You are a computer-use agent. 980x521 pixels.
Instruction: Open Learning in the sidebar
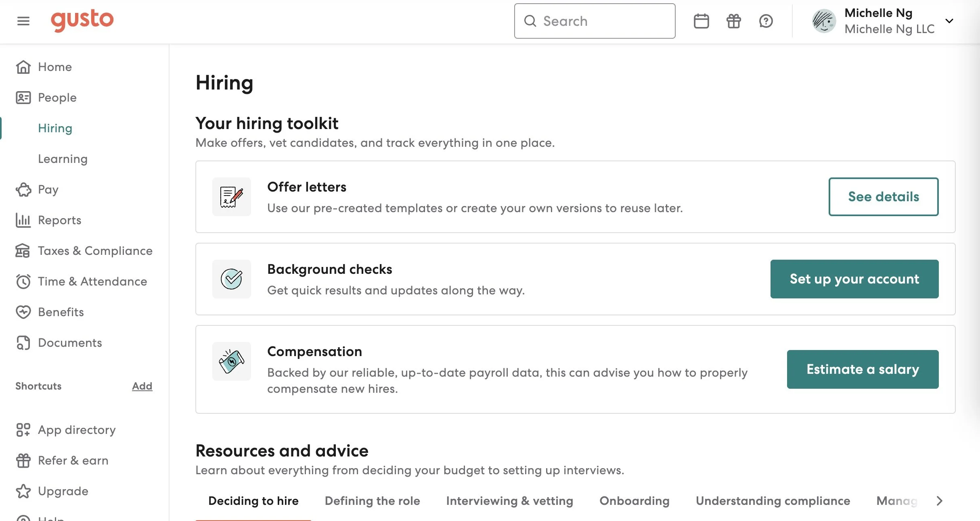pos(63,159)
